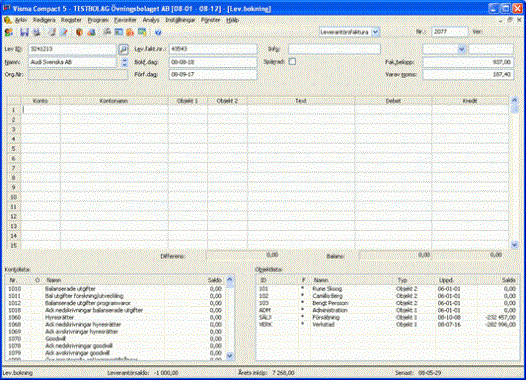Open the Redigera menu
Viewport: 526px width, 380px height.
tap(44, 20)
